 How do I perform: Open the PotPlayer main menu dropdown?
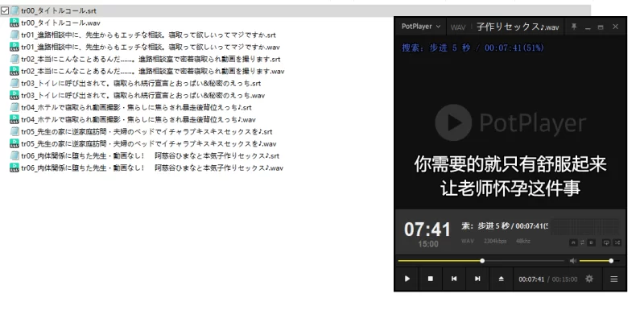[x=421, y=27]
